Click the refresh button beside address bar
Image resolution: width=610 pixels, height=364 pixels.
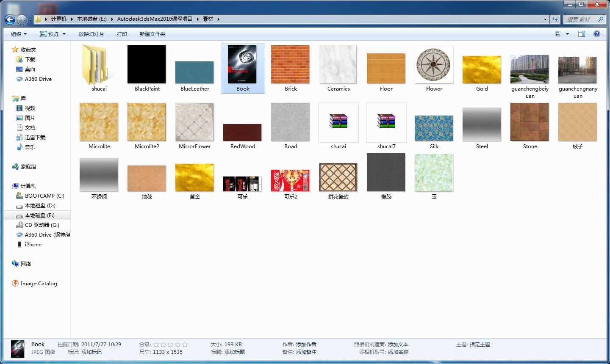(555, 19)
